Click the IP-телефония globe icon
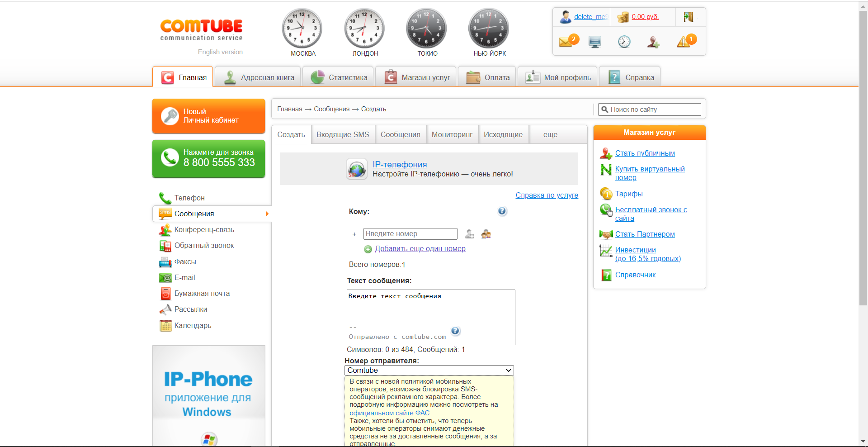This screenshot has height=447, width=868. pyautogui.click(x=357, y=169)
